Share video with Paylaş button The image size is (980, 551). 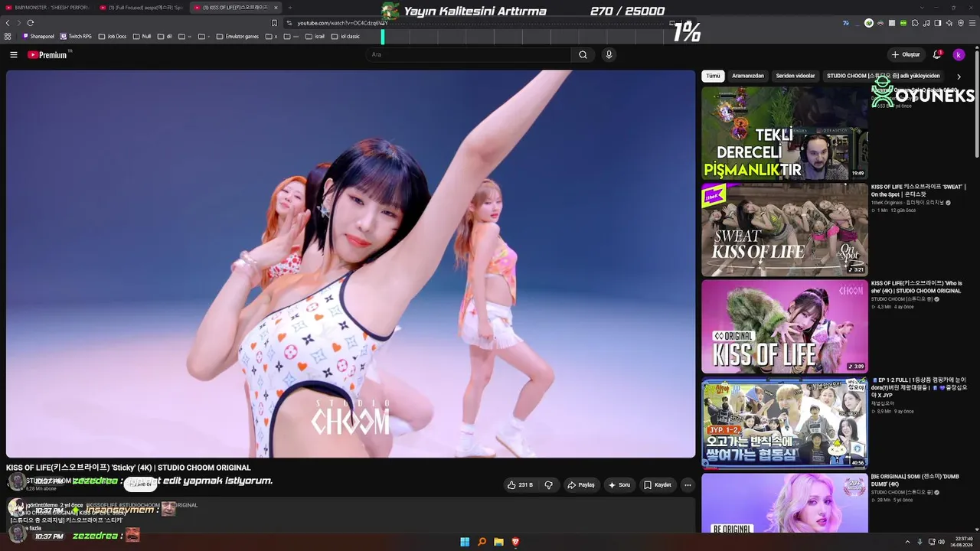[581, 484]
